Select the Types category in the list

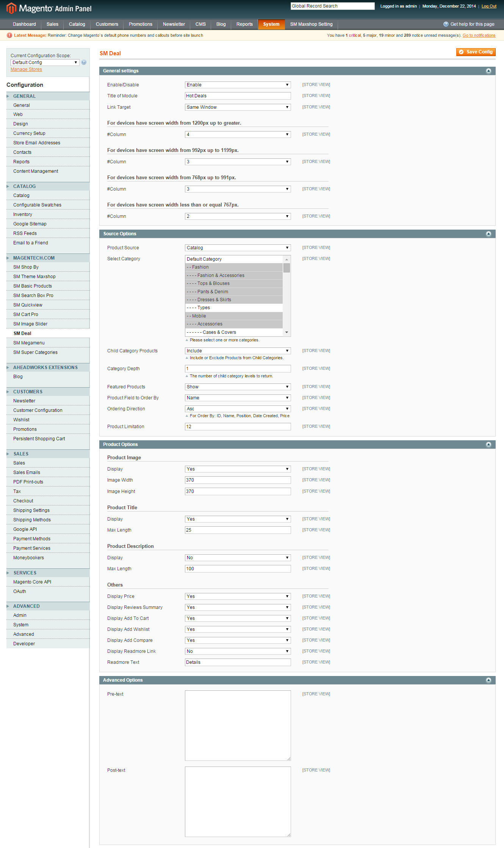click(x=234, y=308)
